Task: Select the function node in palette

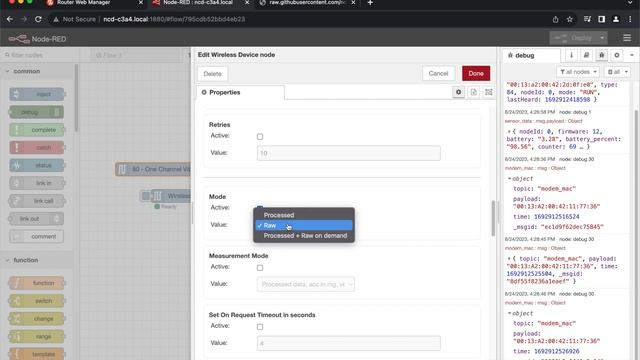Action: 37,283
